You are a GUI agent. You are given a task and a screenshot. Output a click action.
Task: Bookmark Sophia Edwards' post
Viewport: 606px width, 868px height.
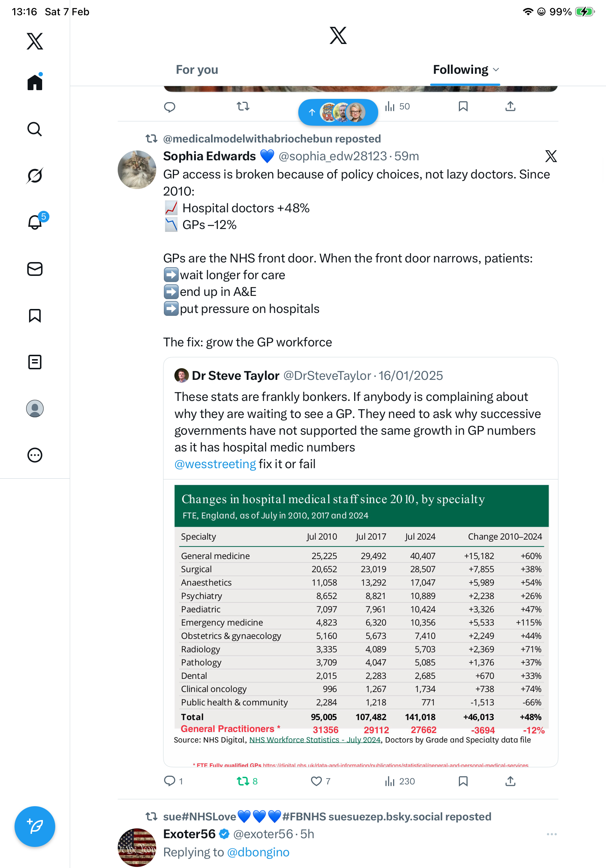[463, 781]
